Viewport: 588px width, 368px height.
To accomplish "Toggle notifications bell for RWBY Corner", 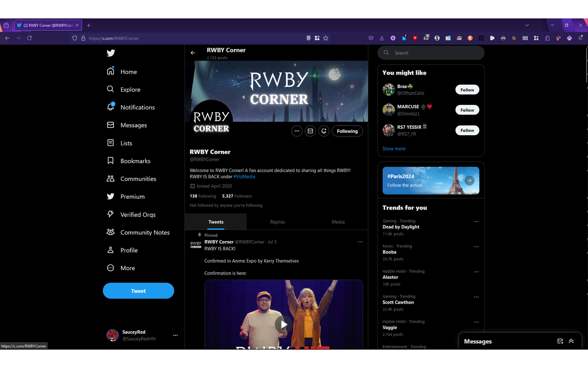I will [324, 131].
